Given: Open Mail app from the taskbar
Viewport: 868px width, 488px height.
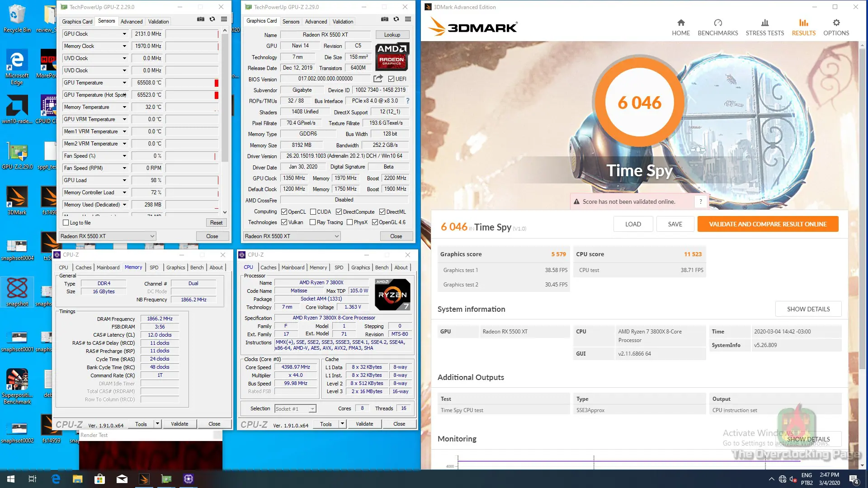Looking at the screenshot, I should point(122,479).
